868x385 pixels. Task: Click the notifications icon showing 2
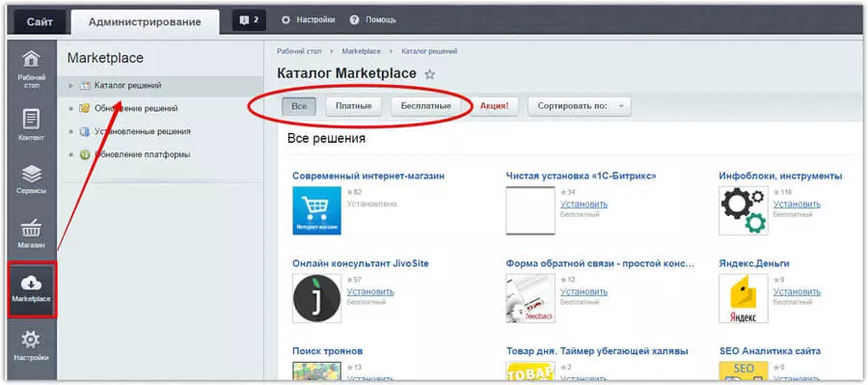[249, 20]
